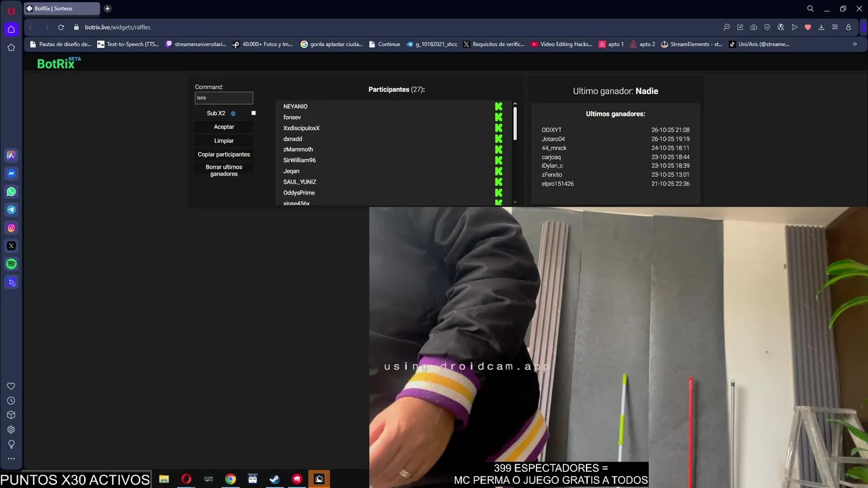The height and width of the screenshot is (488, 868).
Task: Open Opera in the taskbar
Action: [x=186, y=479]
